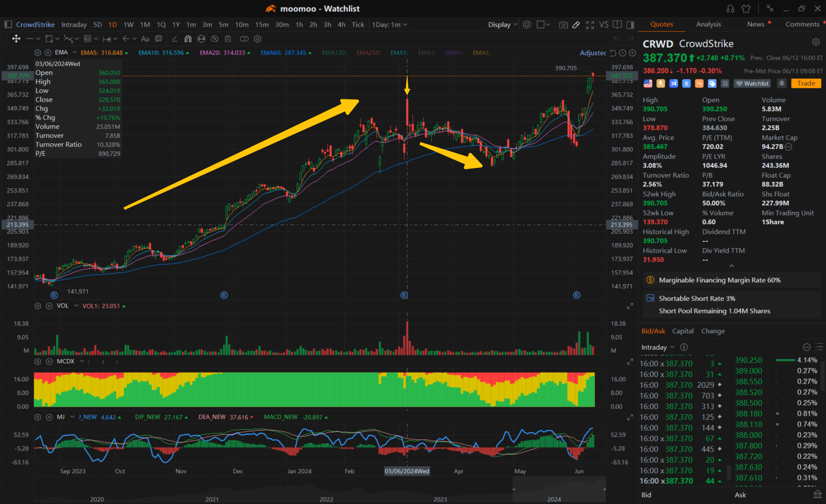Switch to the Change tab
The height and width of the screenshot is (504, 826).
[713, 331]
